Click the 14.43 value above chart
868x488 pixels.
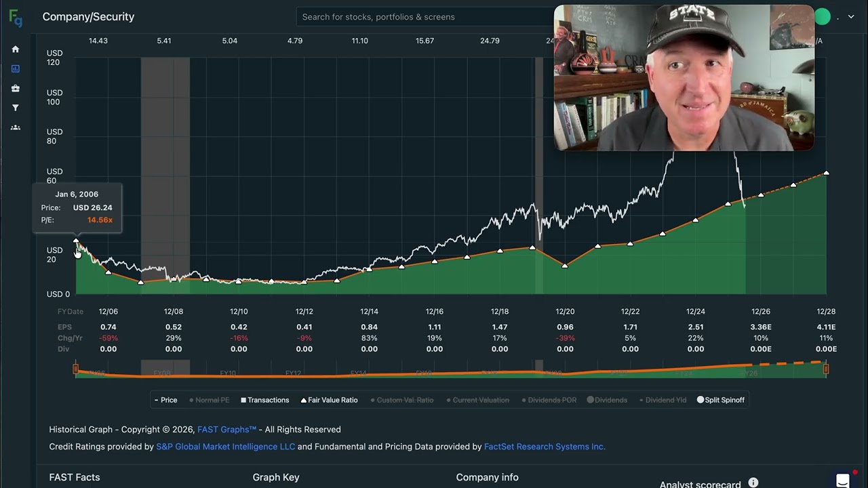(x=98, y=41)
